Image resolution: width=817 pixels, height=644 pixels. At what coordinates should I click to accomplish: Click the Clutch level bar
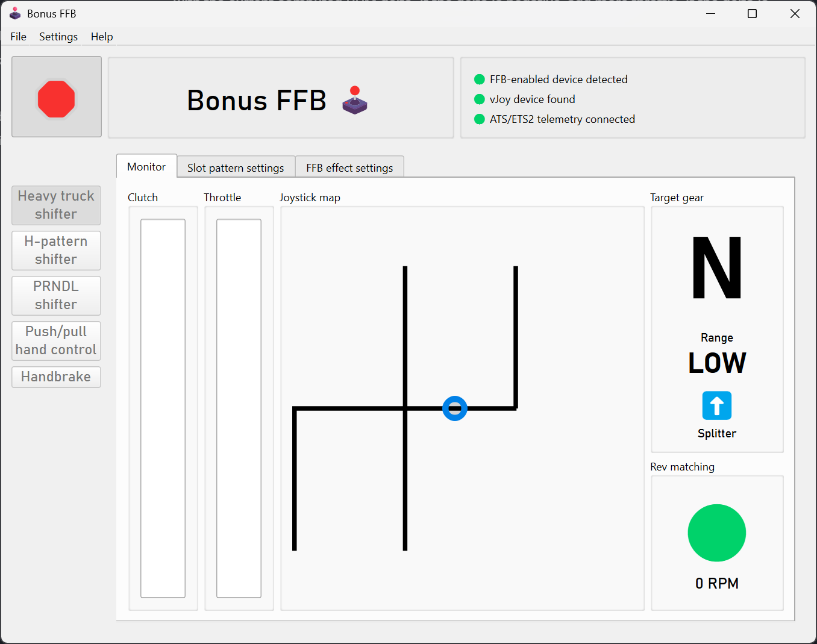[x=163, y=408]
